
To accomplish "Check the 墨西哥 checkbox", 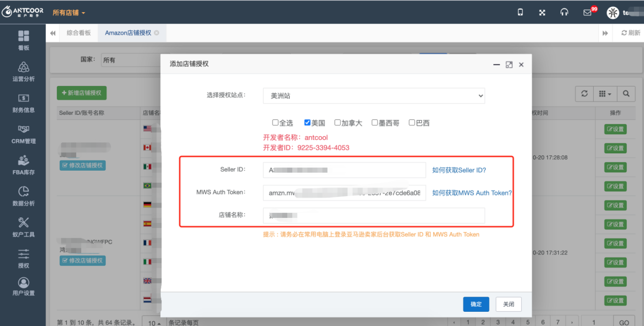I will pos(375,122).
